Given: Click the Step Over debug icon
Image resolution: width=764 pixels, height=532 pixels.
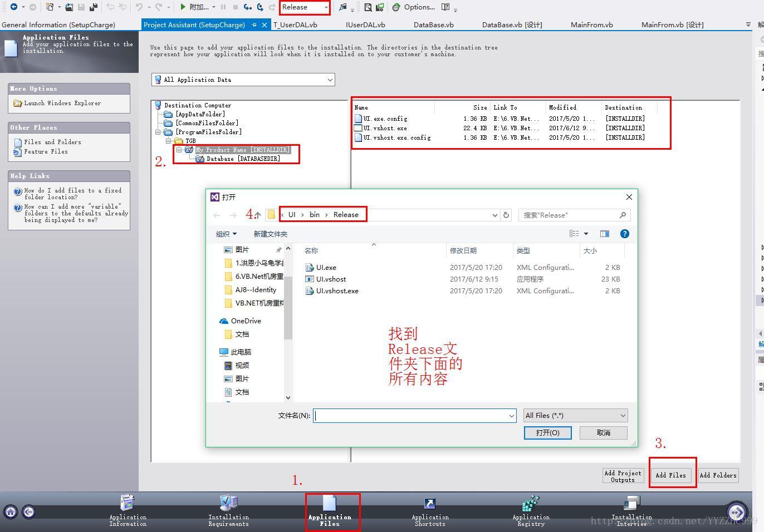Looking at the screenshot, I should click(260, 7).
